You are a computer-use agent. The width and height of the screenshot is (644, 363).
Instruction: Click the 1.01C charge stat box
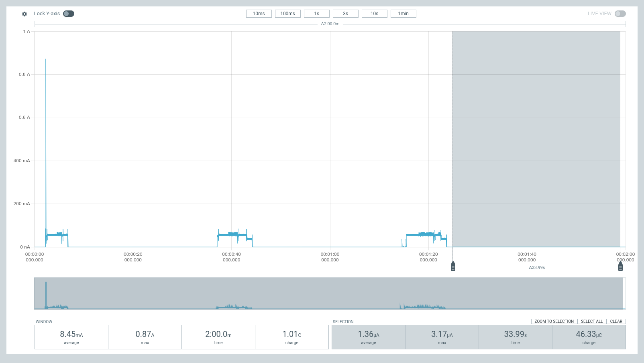click(292, 337)
